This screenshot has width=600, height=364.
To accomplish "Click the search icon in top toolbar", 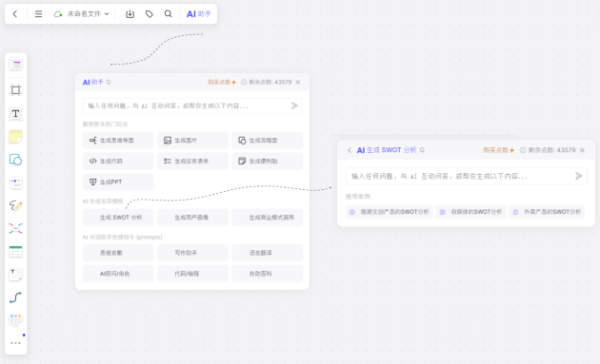I will tap(168, 14).
